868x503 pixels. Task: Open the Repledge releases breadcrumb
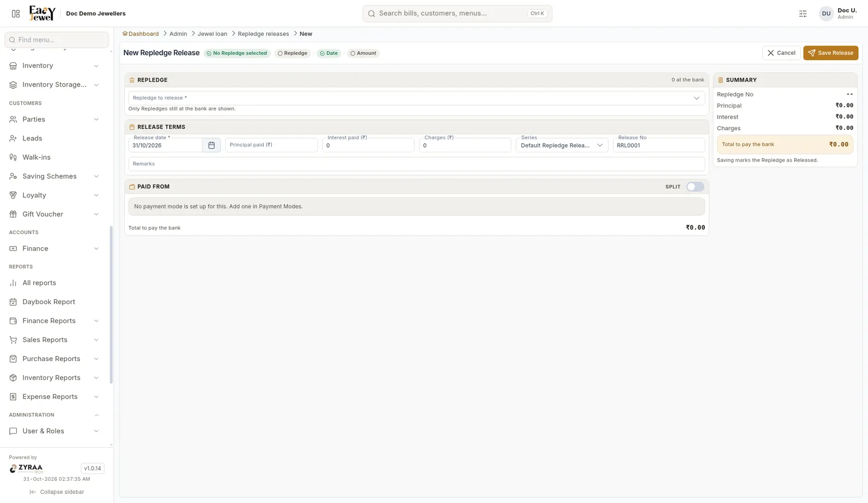click(263, 34)
